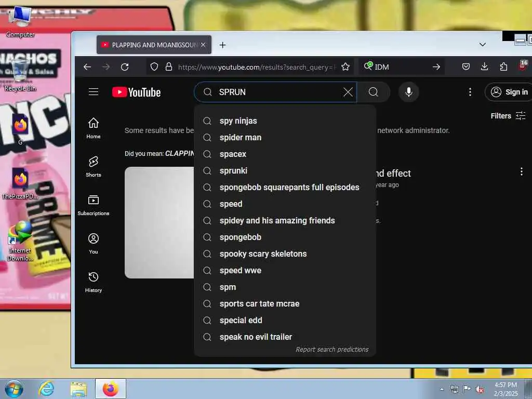Choose the 'sprunki' suggestion
This screenshot has height=399, width=532.
coord(285,170)
